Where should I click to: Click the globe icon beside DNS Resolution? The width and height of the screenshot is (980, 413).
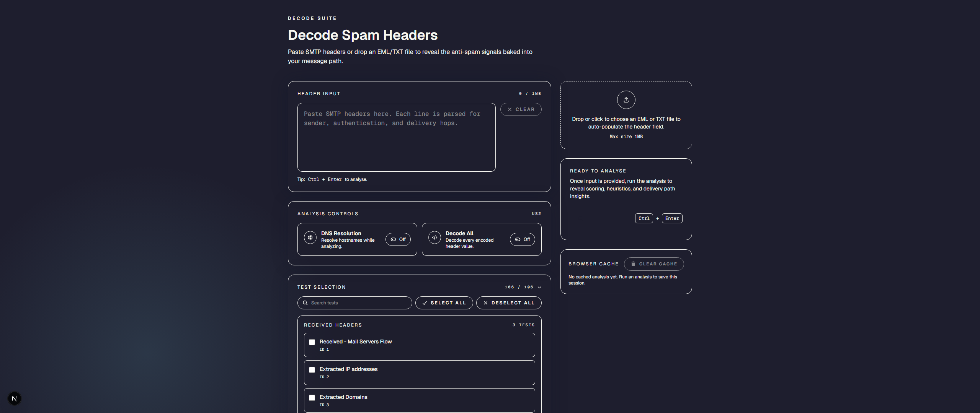click(x=310, y=237)
